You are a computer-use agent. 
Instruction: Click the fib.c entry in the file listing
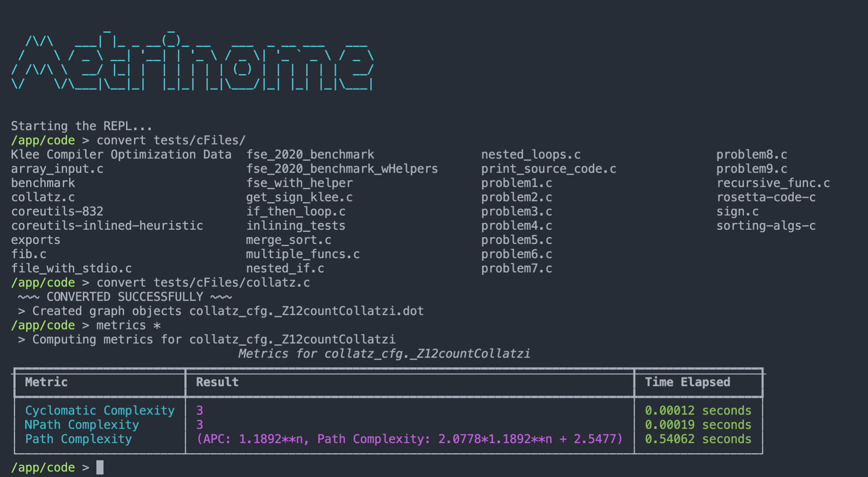28,254
